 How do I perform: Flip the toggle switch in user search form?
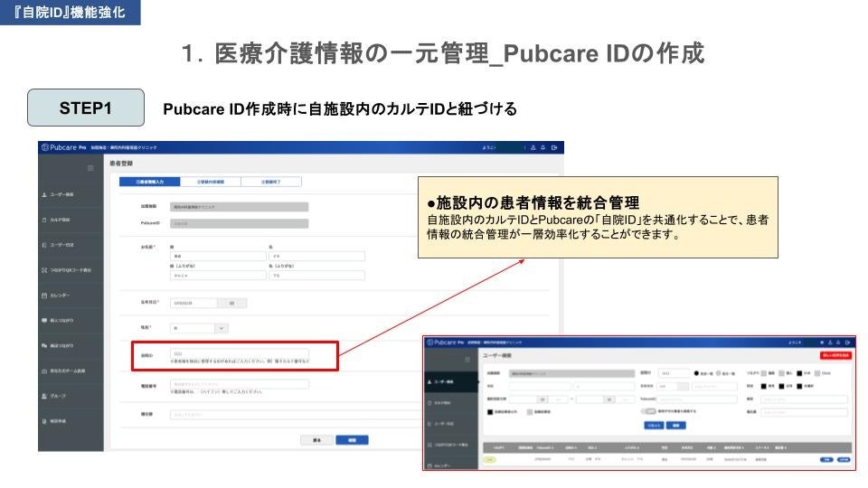click(648, 411)
